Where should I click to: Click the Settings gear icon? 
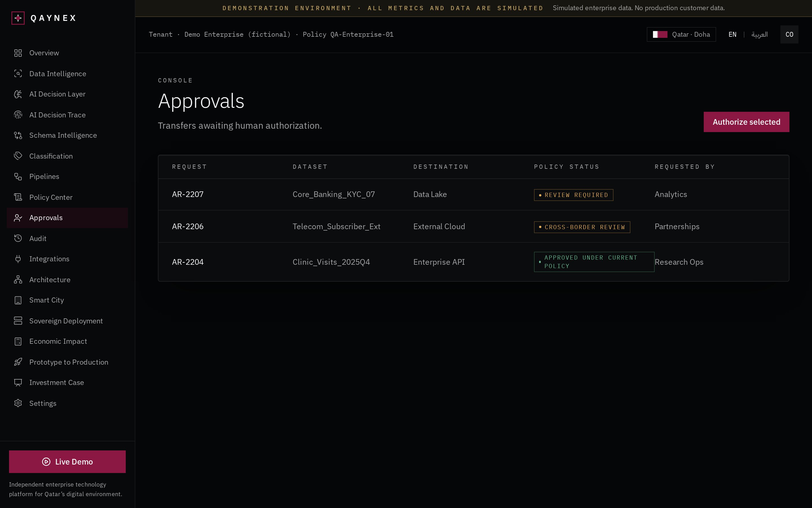[x=18, y=403]
